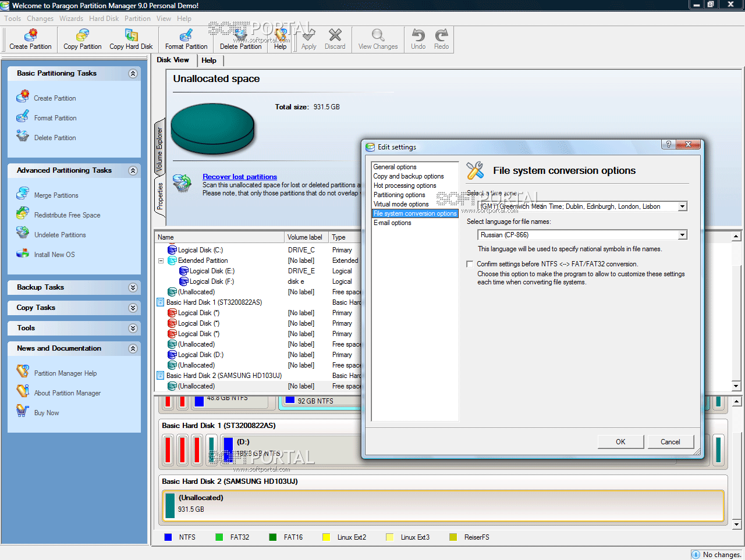The height and width of the screenshot is (560, 745).
Task: Click the Discard toolbar icon
Action: tap(335, 35)
